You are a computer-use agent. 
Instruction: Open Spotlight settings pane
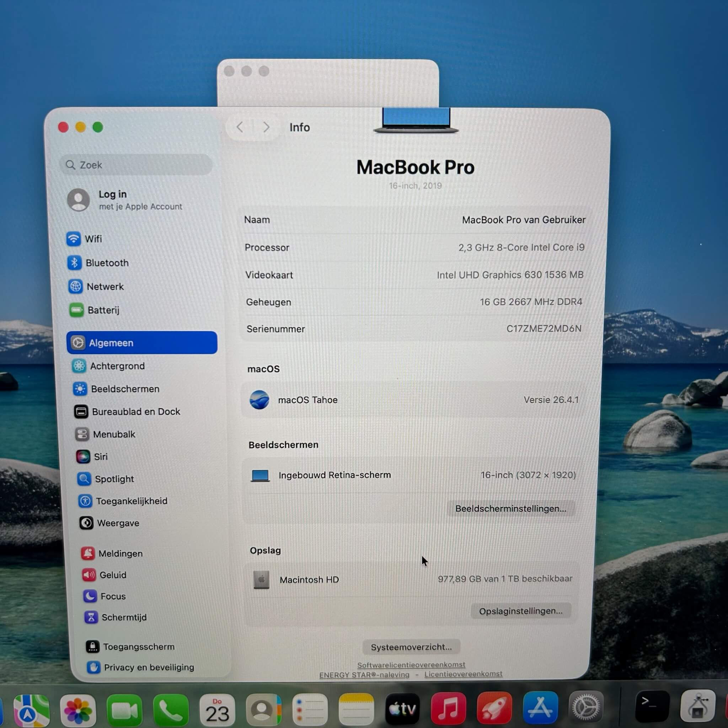[x=114, y=479]
